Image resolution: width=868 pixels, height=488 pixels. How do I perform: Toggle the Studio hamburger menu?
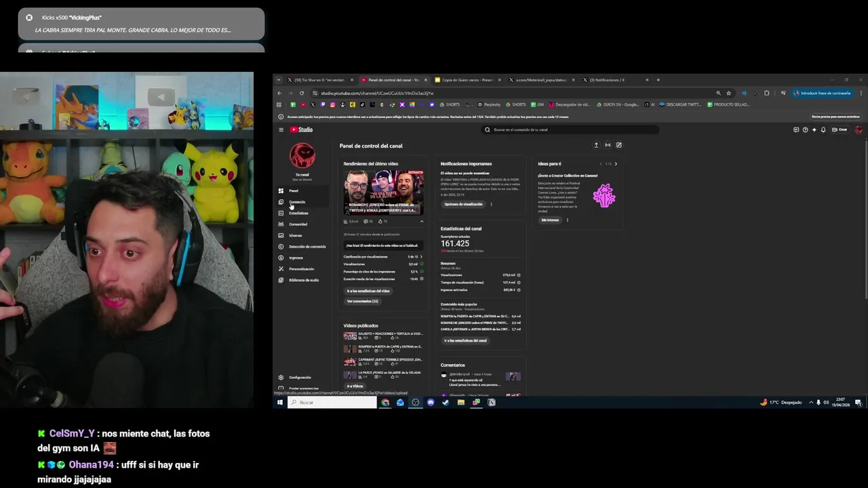click(x=281, y=129)
